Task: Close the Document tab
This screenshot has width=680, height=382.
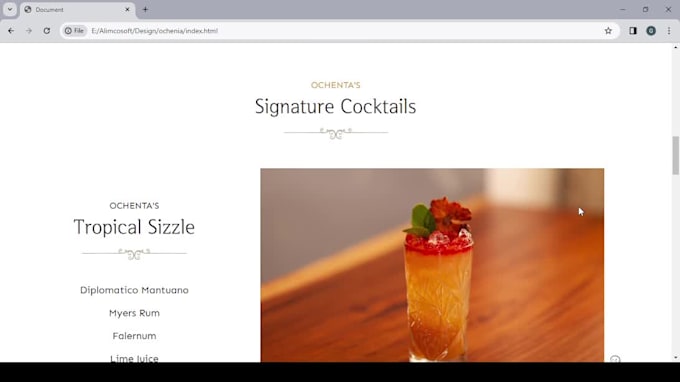Action: pyautogui.click(x=128, y=9)
